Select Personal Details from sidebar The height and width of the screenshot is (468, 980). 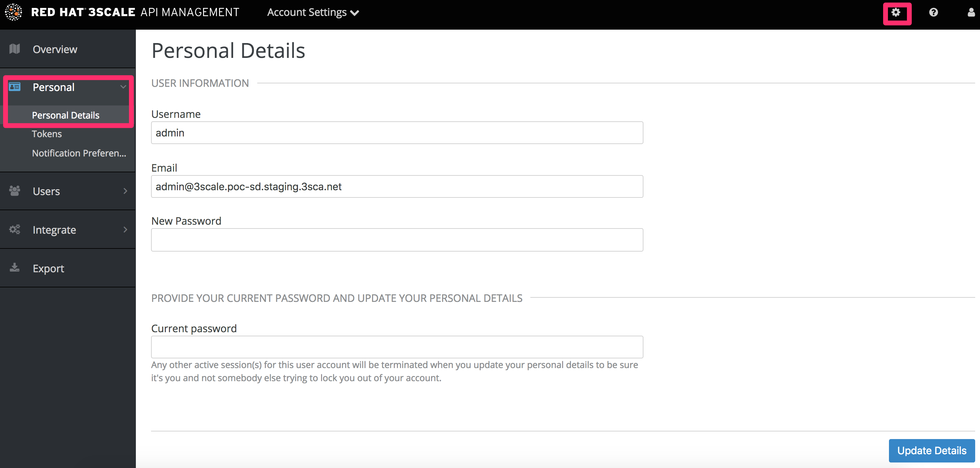65,115
